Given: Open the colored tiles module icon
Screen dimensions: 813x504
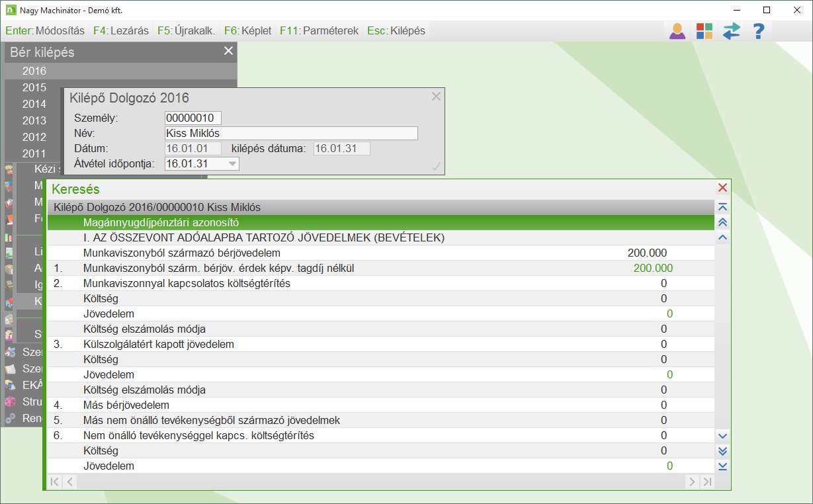Looking at the screenshot, I should (705, 31).
